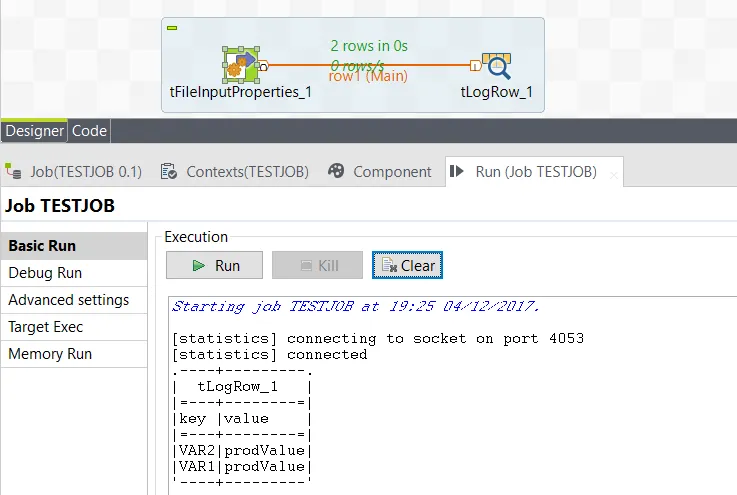The image size is (737, 495).
Task: Click the 'connecting to socket on port 4053' line
Action: (x=378, y=338)
